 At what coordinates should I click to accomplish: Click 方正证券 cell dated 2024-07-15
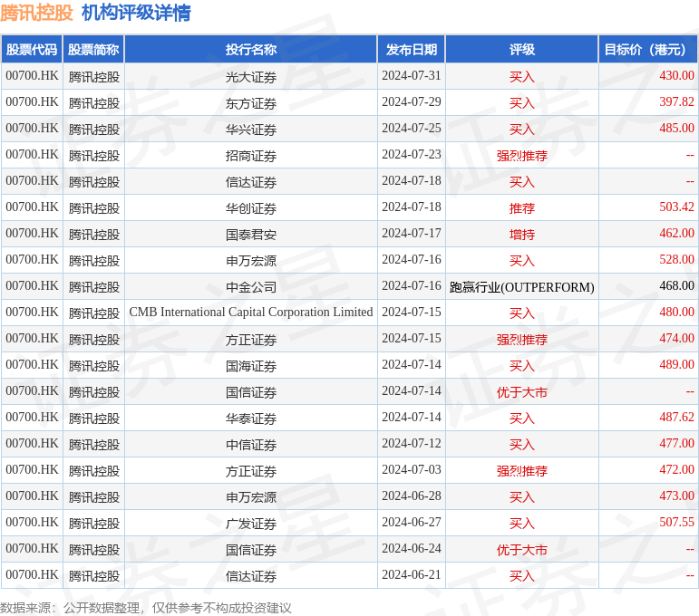coord(251,340)
